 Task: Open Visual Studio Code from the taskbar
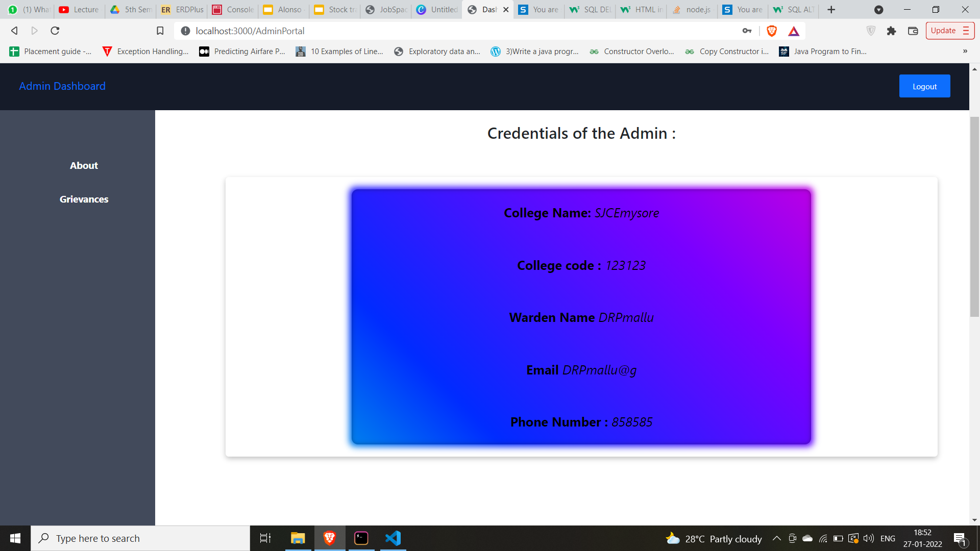393,538
